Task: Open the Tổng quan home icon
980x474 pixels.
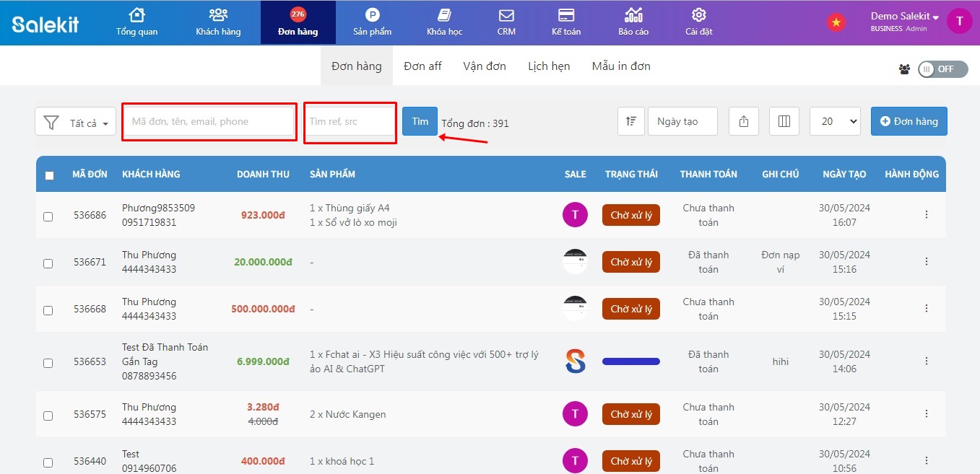Action: click(x=136, y=15)
